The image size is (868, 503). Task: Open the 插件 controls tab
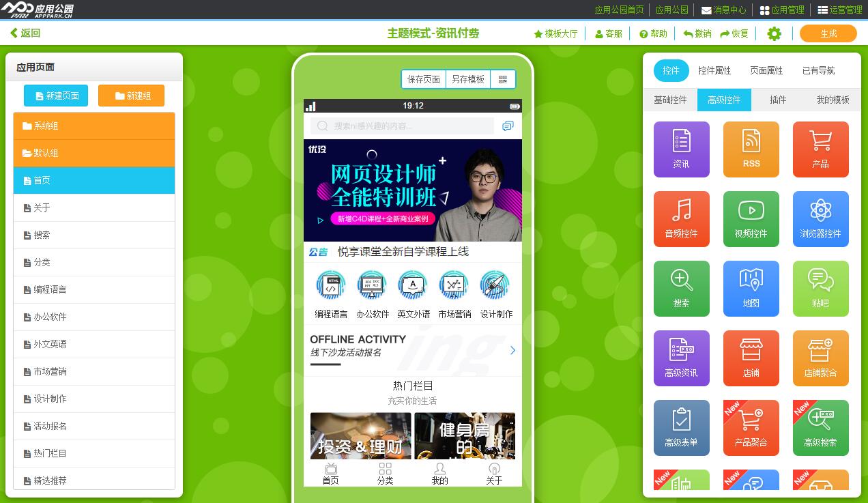(778, 100)
